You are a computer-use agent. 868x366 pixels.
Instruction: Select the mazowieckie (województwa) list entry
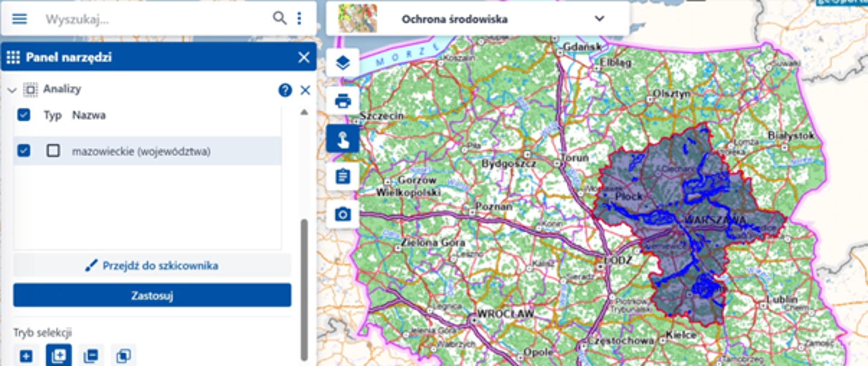coord(141,151)
